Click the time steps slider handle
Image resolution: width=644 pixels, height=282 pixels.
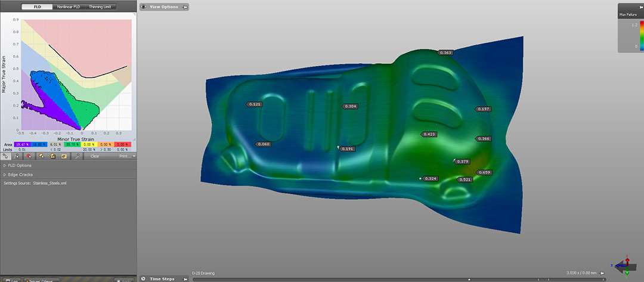(469, 280)
